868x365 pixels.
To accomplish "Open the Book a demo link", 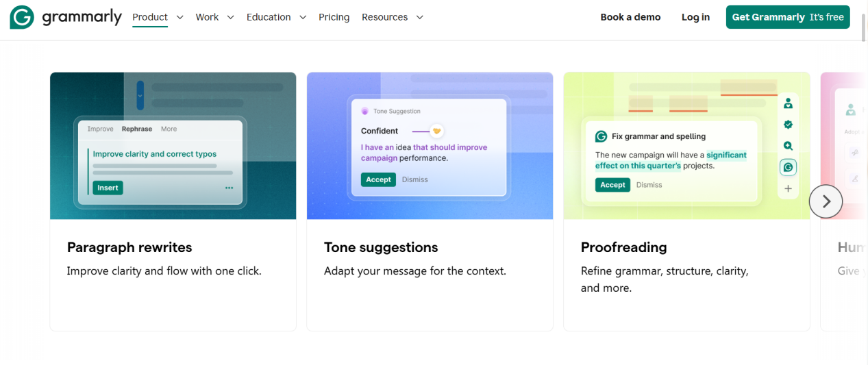I will [x=630, y=17].
